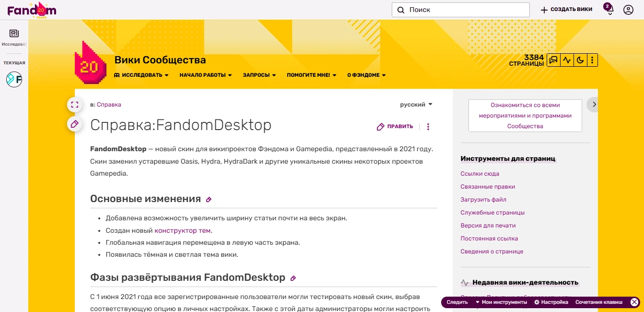The width and height of the screenshot is (644, 312).
Task: Open the Справка breadcrumb link
Action: (x=109, y=104)
